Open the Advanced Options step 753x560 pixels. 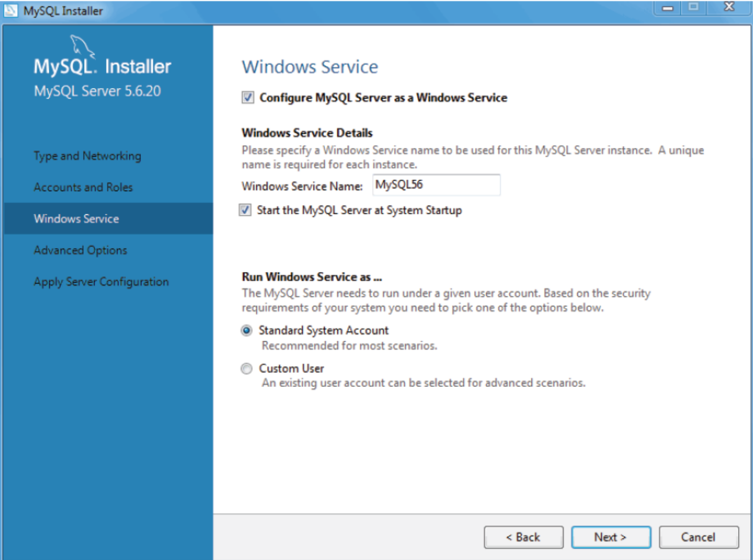pyautogui.click(x=80, y=250)
